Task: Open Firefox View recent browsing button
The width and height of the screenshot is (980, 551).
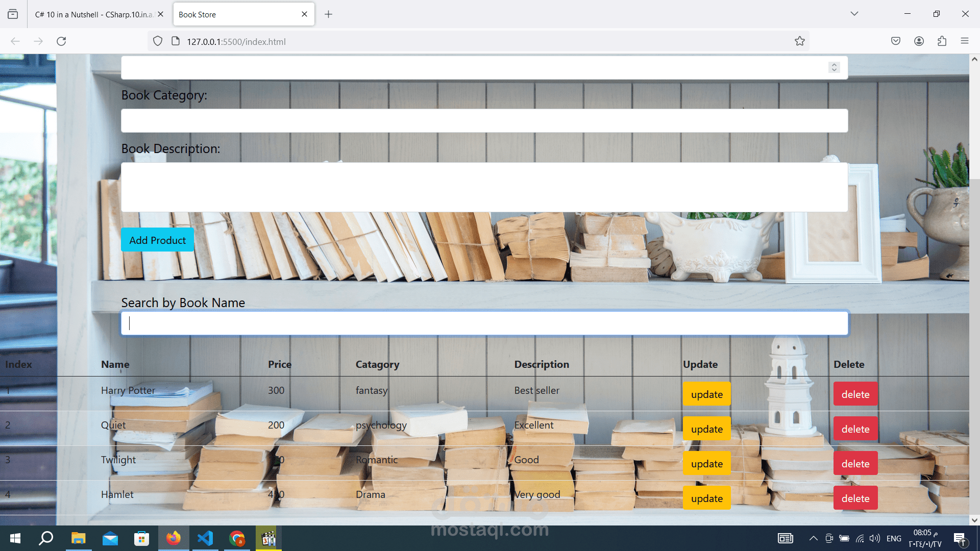Action: [x=13, y=14]
